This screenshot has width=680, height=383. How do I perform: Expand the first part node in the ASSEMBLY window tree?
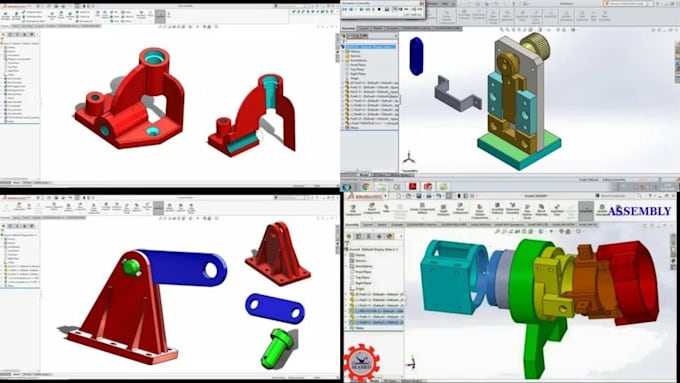(x=346, y=295)
